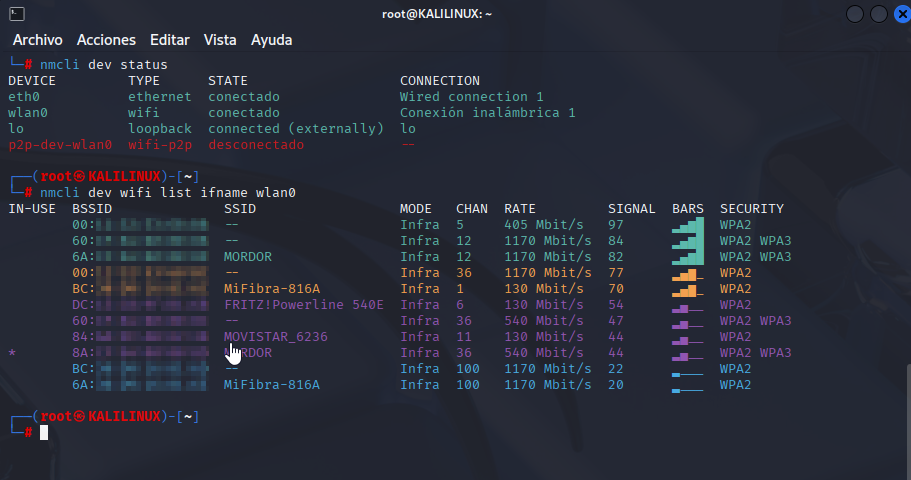
Task: Open the Vista menu
Action: point(220,40)
